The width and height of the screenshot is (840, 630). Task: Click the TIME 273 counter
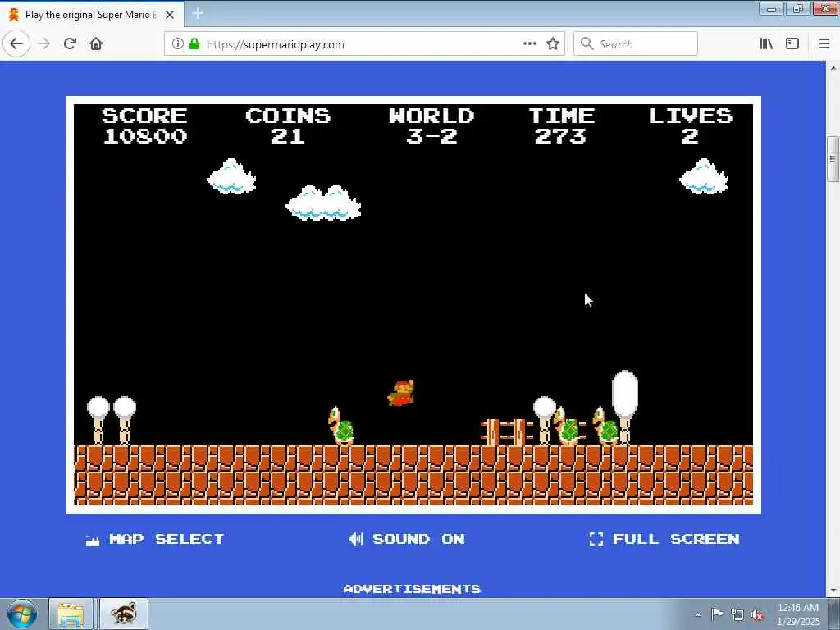click(x=561, y=126)
